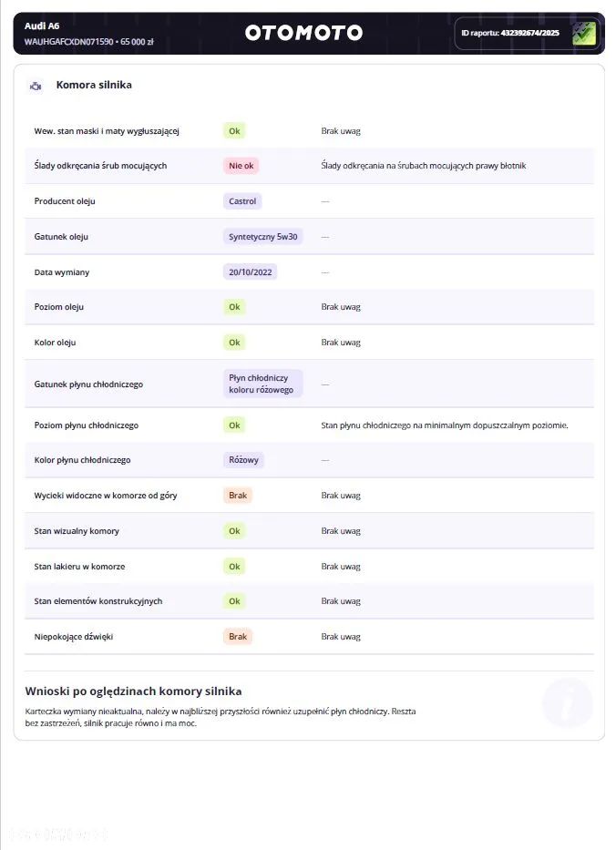Click the 'Brak' badge for Wycieki widoczne
This screenshot has height=850, width=616.
[238, 496]
